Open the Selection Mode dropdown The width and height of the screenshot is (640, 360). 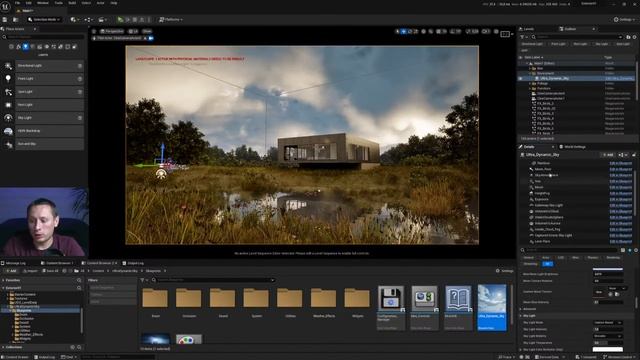pyautogui.click(x=44, y=19)
